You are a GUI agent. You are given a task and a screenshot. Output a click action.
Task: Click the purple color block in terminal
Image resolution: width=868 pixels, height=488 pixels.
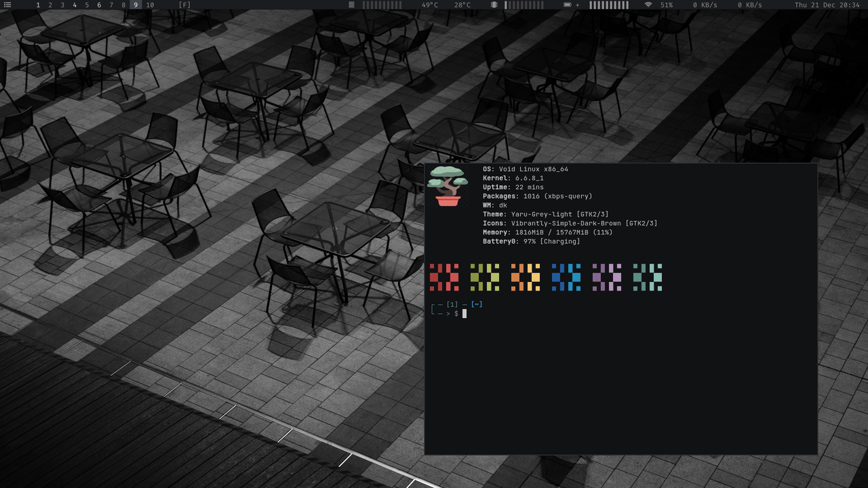tap(607, 277)
